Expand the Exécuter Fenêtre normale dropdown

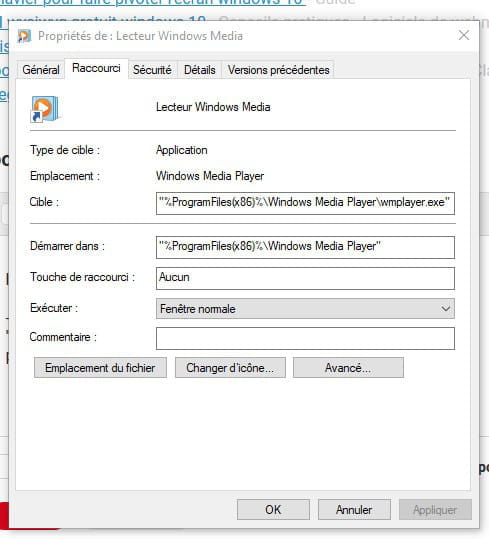[305, 309]
